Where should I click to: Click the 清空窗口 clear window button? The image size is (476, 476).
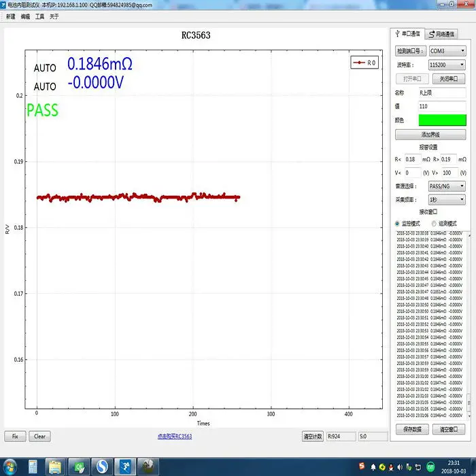[449, 429]
